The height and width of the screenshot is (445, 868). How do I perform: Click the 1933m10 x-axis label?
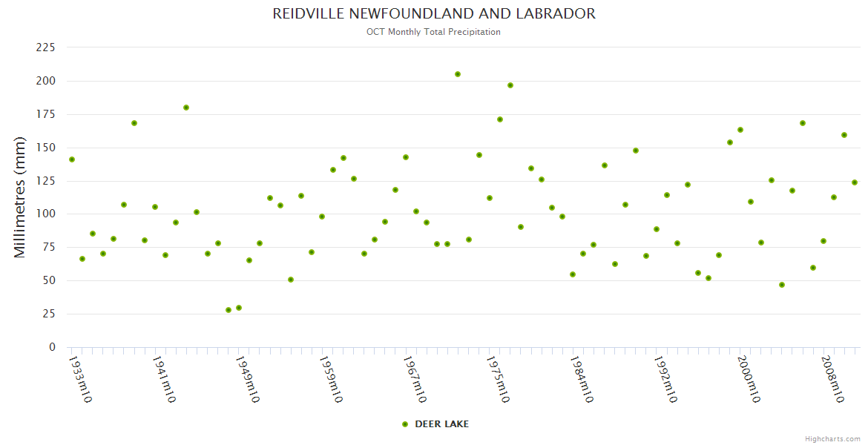point(79,380)
